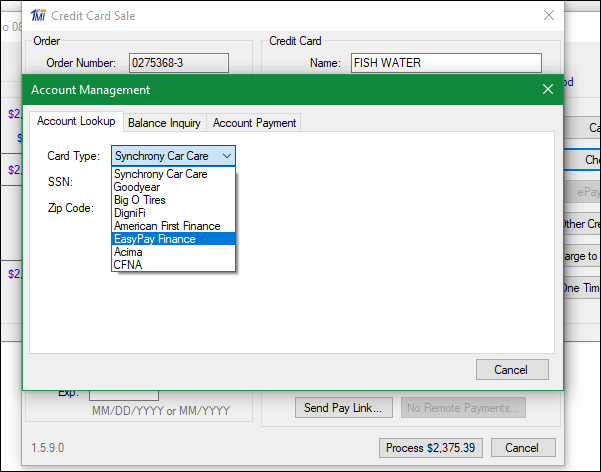Open the Balance Inquiry tab
601x472 pixels.
click(x=164, y=123)
